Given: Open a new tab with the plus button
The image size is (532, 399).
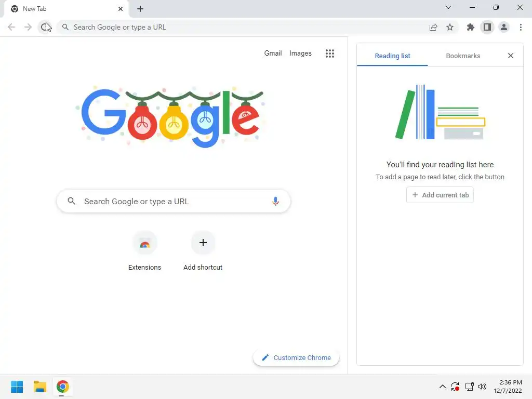Looking at the screenshot, I should (x=140, y=9).
